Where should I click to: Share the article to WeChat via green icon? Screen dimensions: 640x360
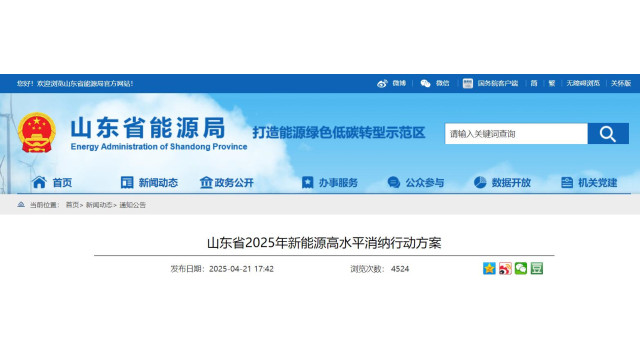coord(521,268)
